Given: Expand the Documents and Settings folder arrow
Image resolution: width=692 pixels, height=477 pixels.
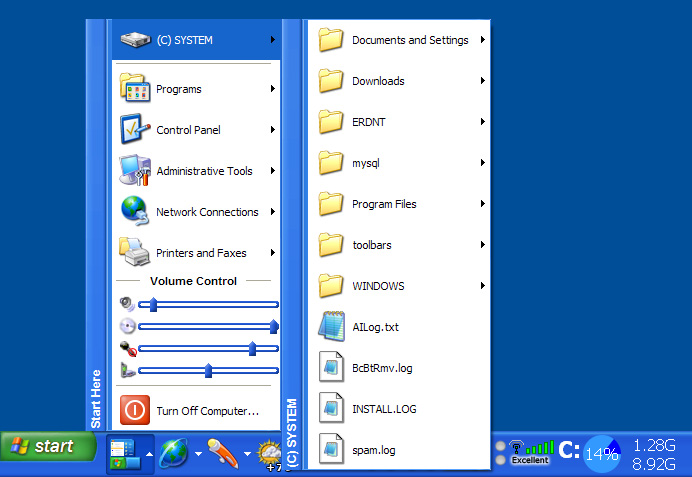Looking at the screenshot, I should pyautogui.click(x=483, y=40).
